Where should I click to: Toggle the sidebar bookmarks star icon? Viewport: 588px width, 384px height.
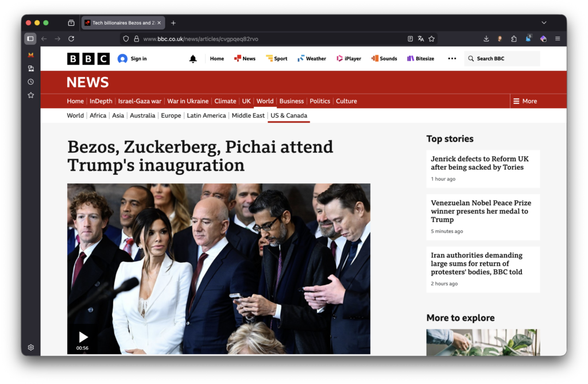30,95
